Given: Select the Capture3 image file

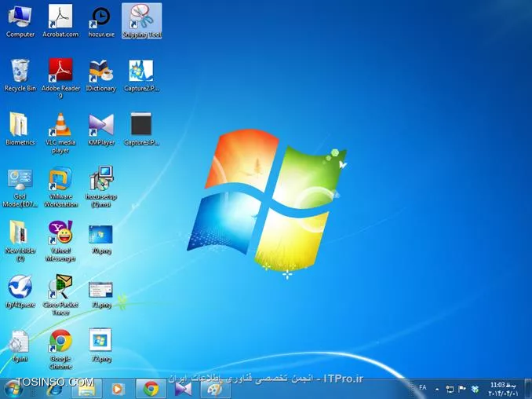Looking at the screenshot, I should coord(142,130).
